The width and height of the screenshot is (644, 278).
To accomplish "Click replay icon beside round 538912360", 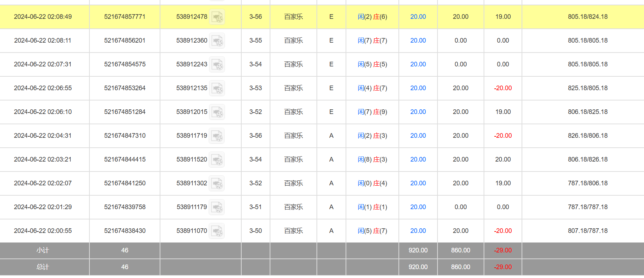I will point(217,41).
